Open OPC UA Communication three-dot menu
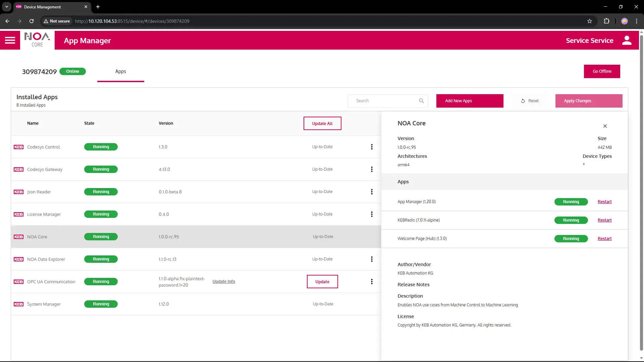644x362 pixels. tap(372, 282)
